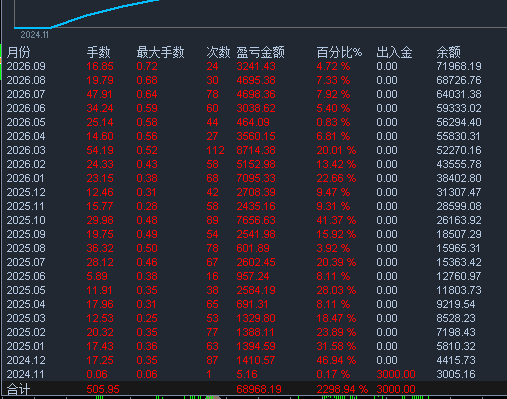The height and width of the screenshot is (399, 507).
Task: Select the 次数 column header
Action: pyautogui.click(x=218, y=52)
